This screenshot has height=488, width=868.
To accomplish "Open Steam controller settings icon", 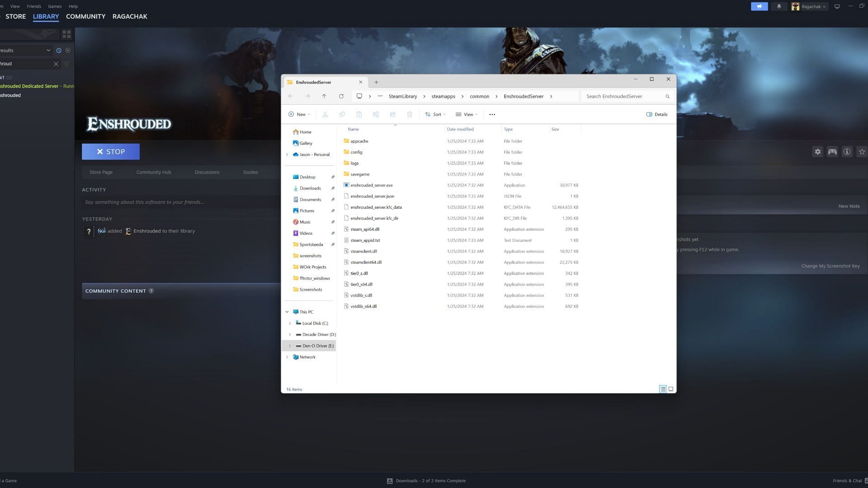I will [832, 152].
